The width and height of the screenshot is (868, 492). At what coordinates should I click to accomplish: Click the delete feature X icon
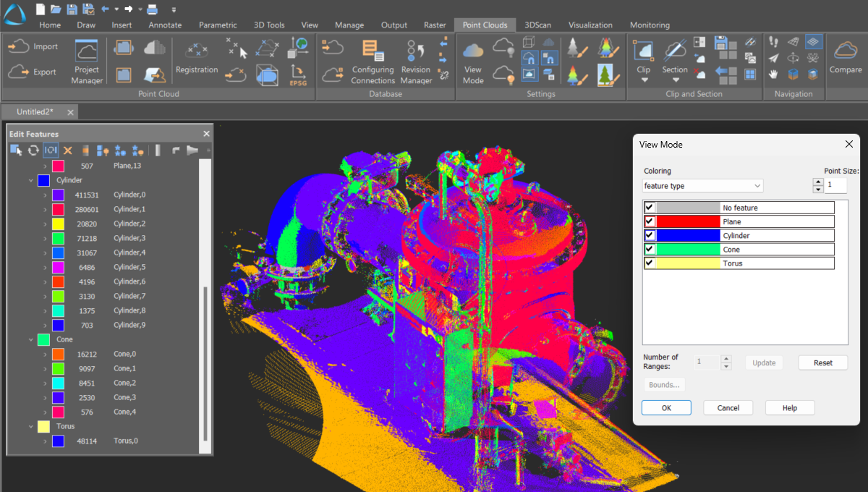coord(67,150)
